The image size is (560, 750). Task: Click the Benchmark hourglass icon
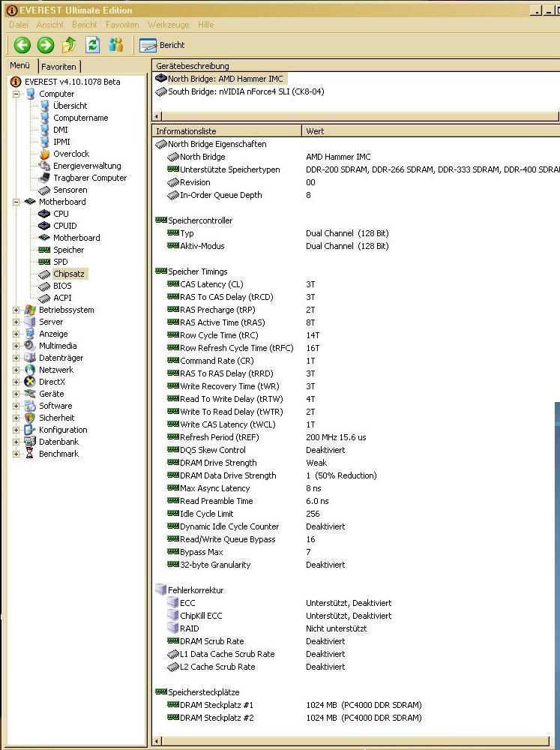[x=30, y=454]
